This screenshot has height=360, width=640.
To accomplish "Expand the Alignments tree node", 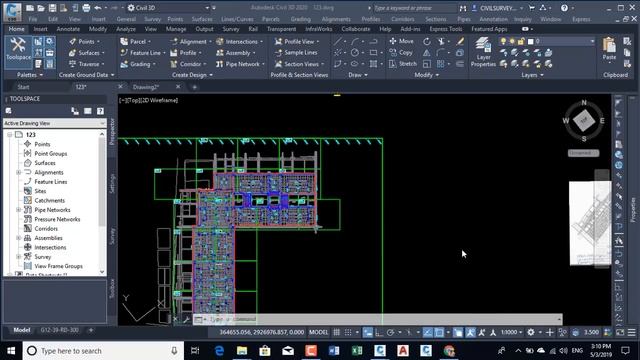I will [18, 172].
